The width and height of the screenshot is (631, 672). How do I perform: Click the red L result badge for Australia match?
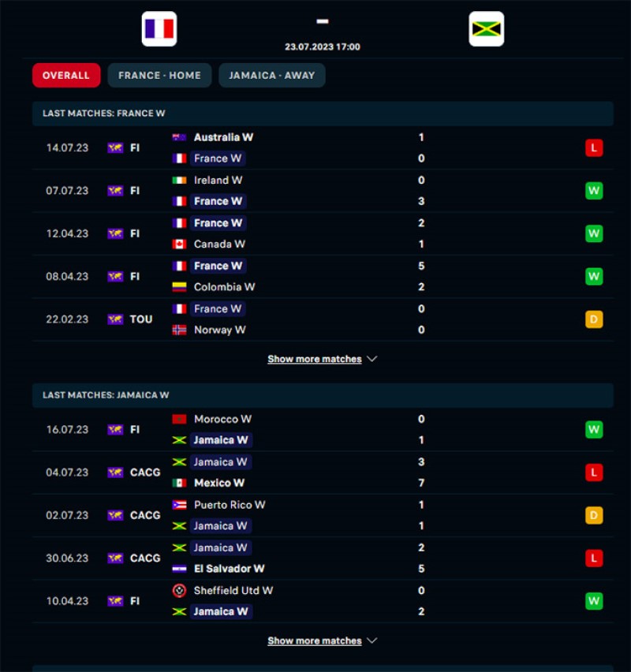(594, 147)
